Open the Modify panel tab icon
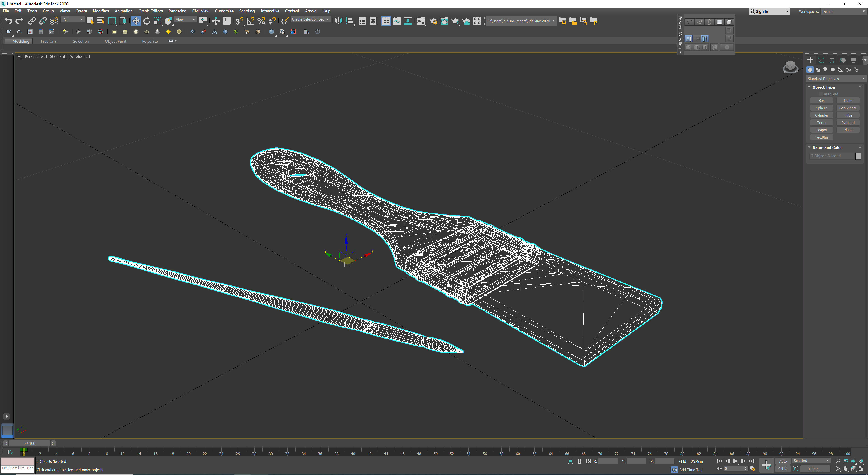This screenshot has width=868, height=475. (x=821, y=60)
